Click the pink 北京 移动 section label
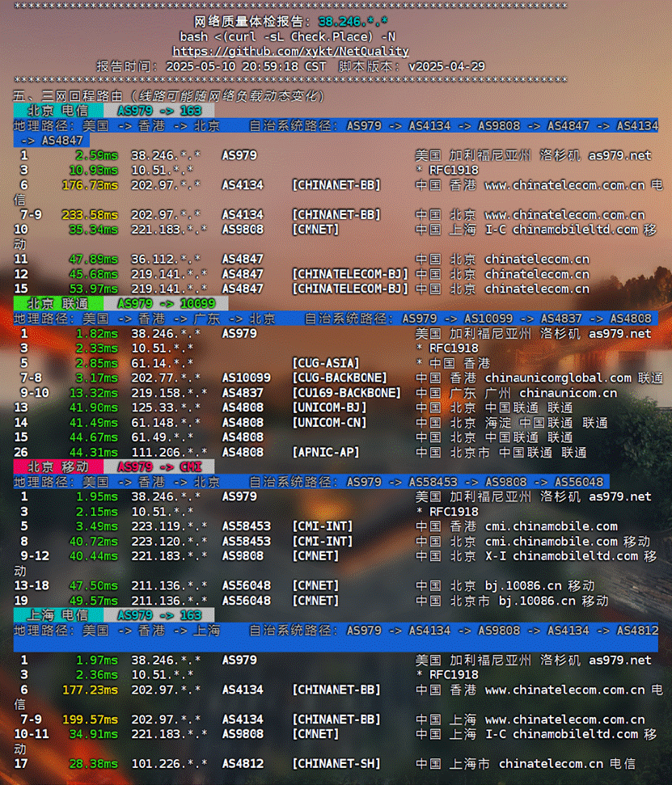672x785 pixels. point(57,466)
